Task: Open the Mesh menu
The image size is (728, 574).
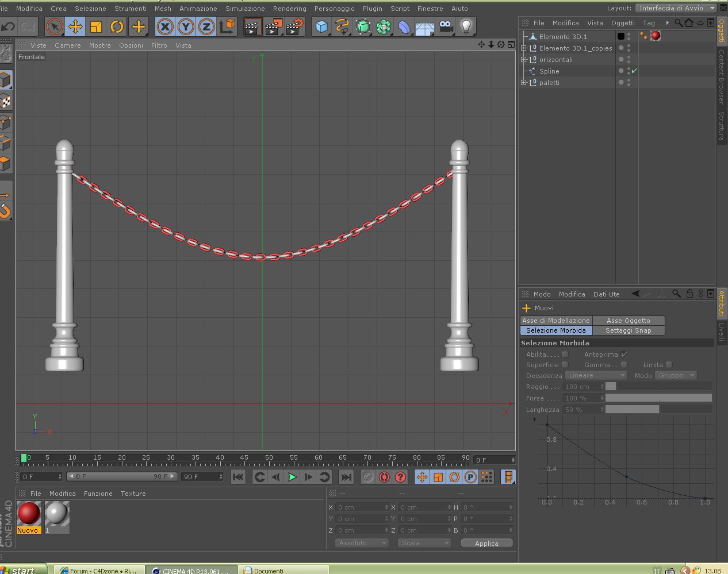Action: click(163, 9)
